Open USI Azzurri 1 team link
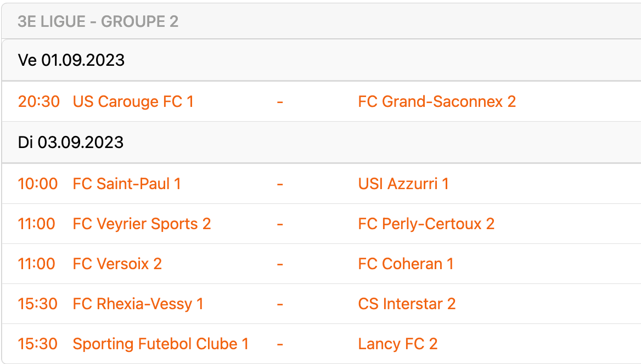 pyautogui.click(x=403, y=184)
